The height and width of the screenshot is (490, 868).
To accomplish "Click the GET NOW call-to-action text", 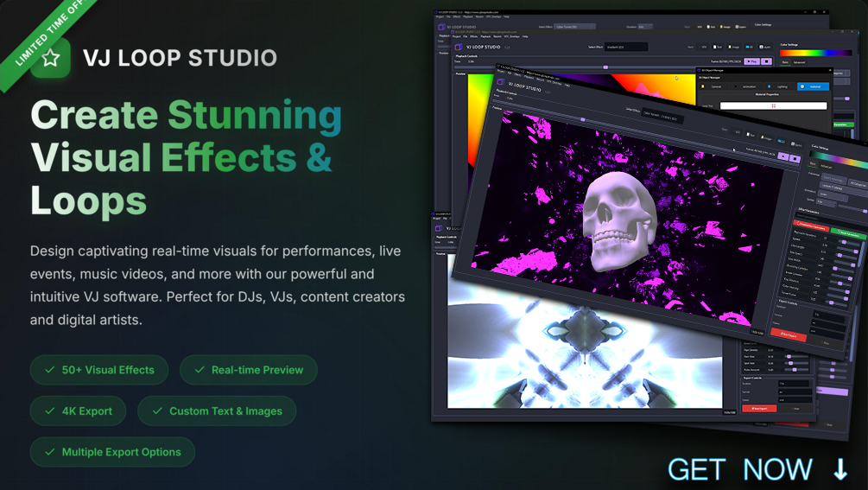I will tap(740, 469).
